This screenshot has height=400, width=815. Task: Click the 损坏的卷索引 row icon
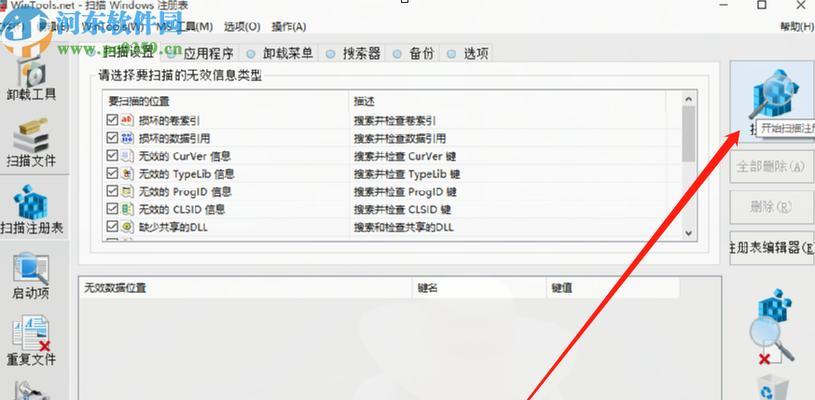click(x=127, y=120)
